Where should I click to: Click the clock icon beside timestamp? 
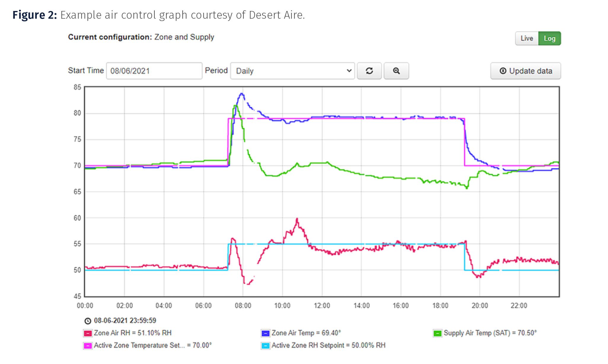(88, 321)
